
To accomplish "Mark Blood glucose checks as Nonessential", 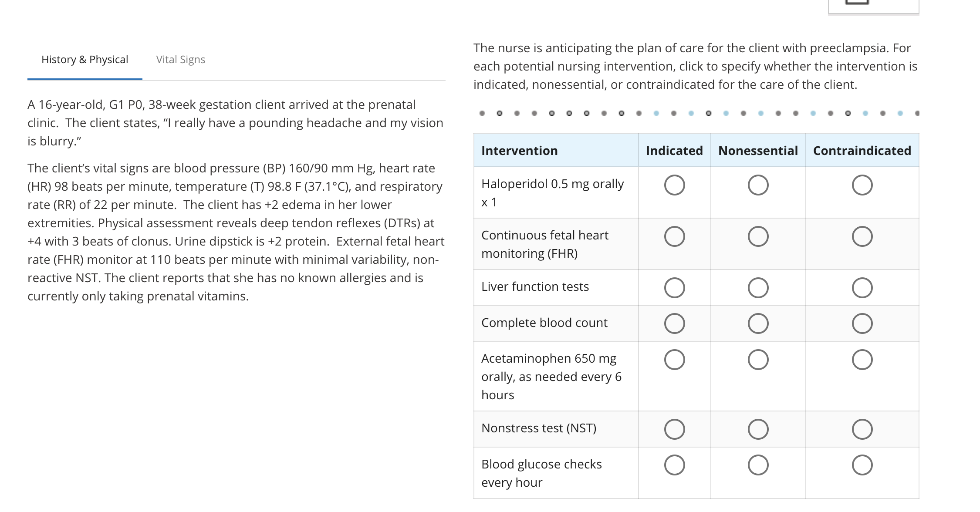I will (x=758, y=465).
